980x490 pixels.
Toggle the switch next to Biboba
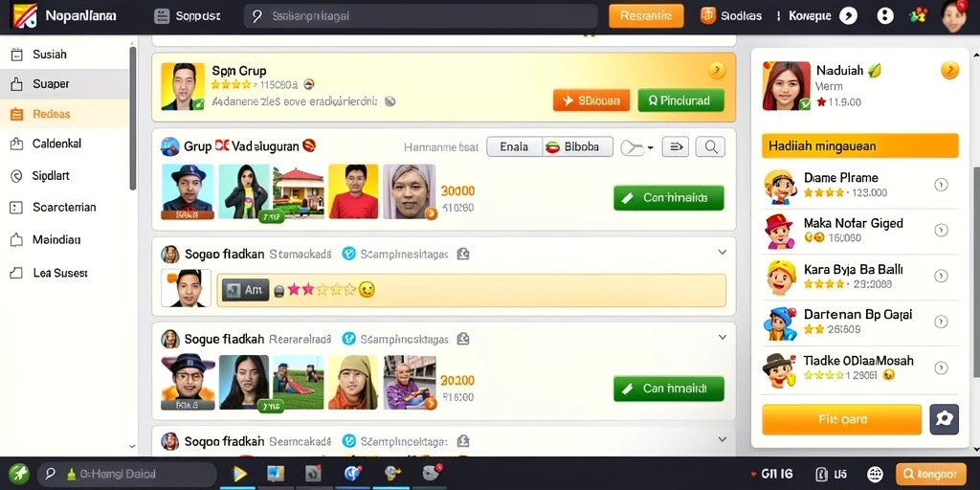click(634, 147)
